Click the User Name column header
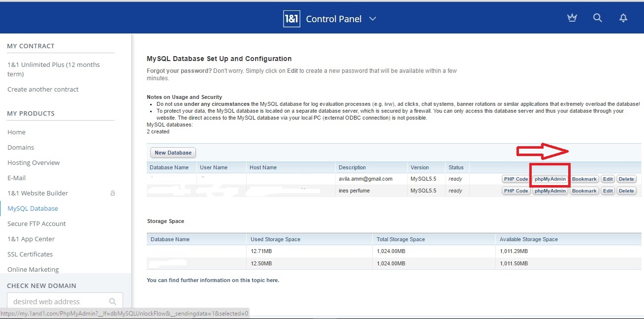This screenshot has width=644, height=319. click(214, 167)
